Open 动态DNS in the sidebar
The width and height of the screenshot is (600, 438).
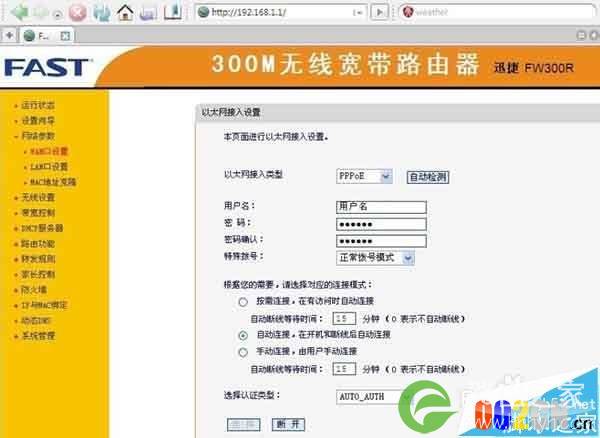click(x=36, y=321)
